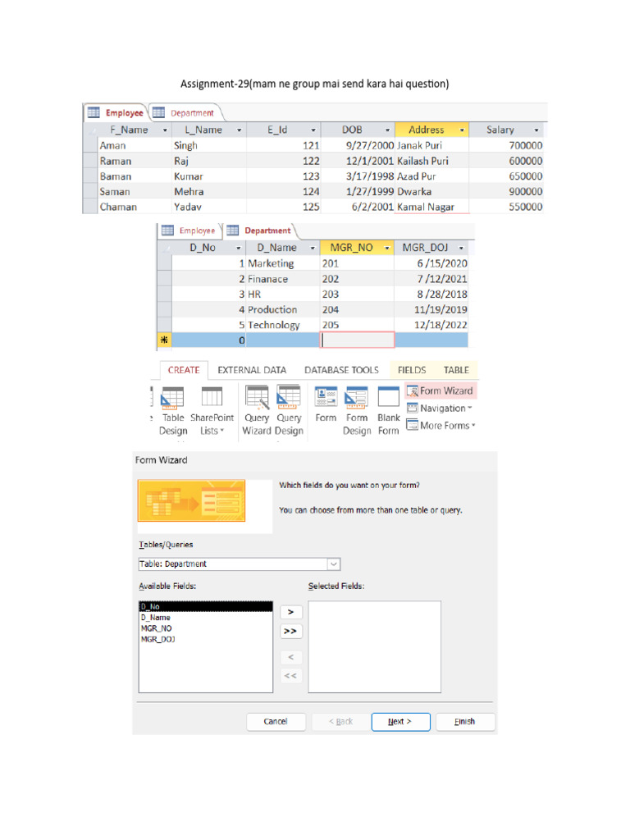Click the Technology department cell

click(x=282, y=325)
